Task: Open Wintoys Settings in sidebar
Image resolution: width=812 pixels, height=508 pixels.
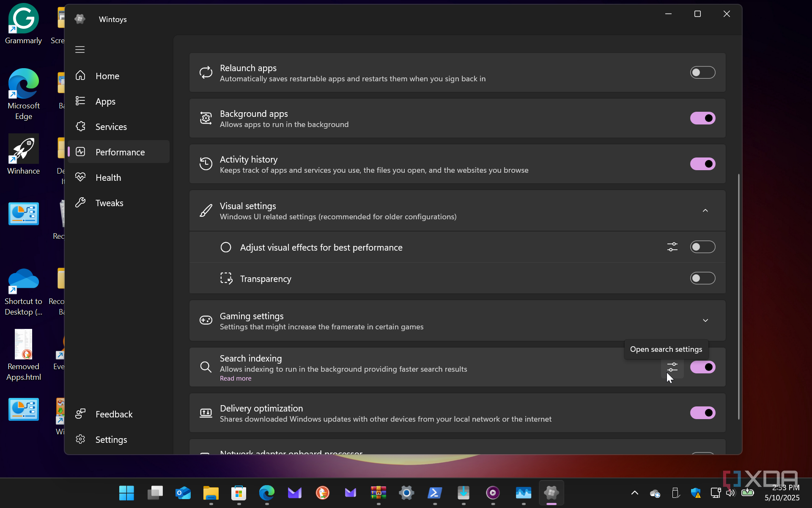Action: point(118,439)
